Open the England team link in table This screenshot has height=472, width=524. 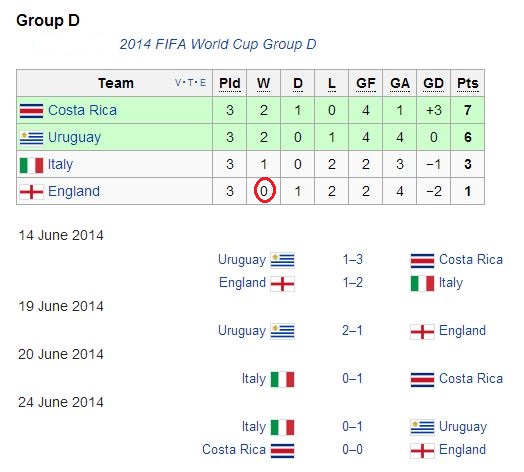74,191
